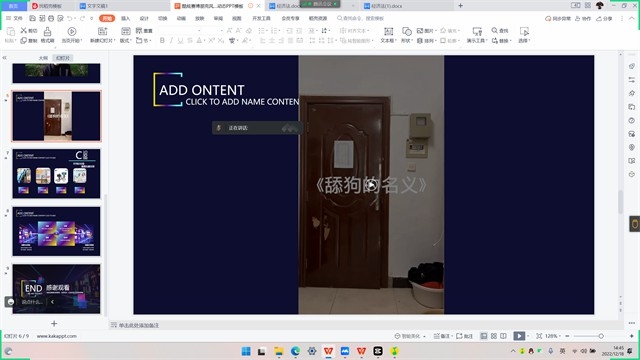
Task: Switch to the Design ribbon tab
Action: point(144,18)
